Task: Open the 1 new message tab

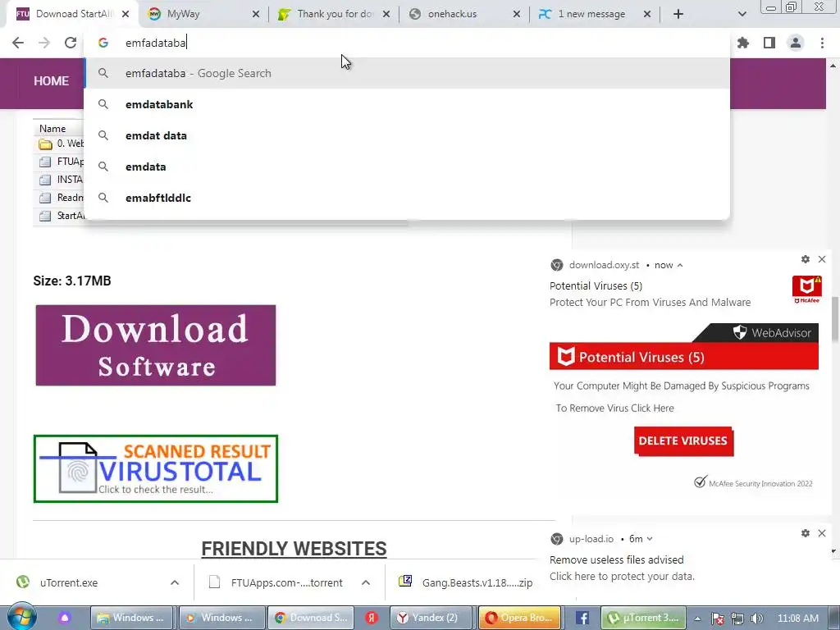Action: tap(591, 14)
